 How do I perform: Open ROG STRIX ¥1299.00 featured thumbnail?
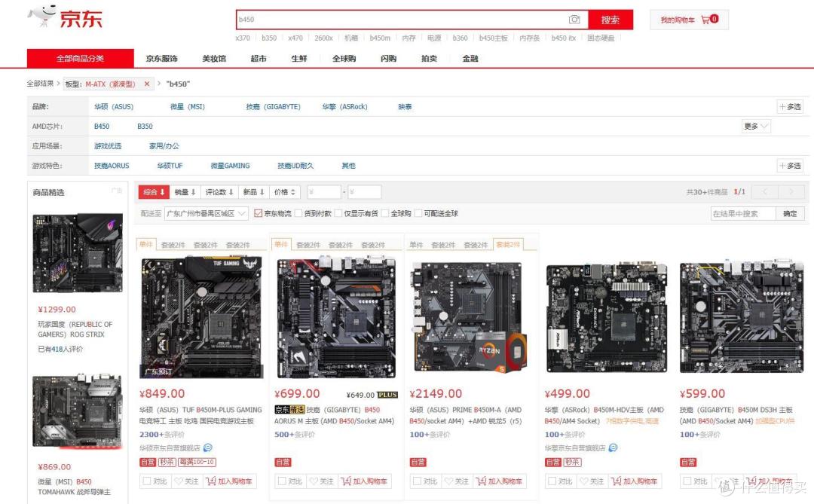coord(78,253)
